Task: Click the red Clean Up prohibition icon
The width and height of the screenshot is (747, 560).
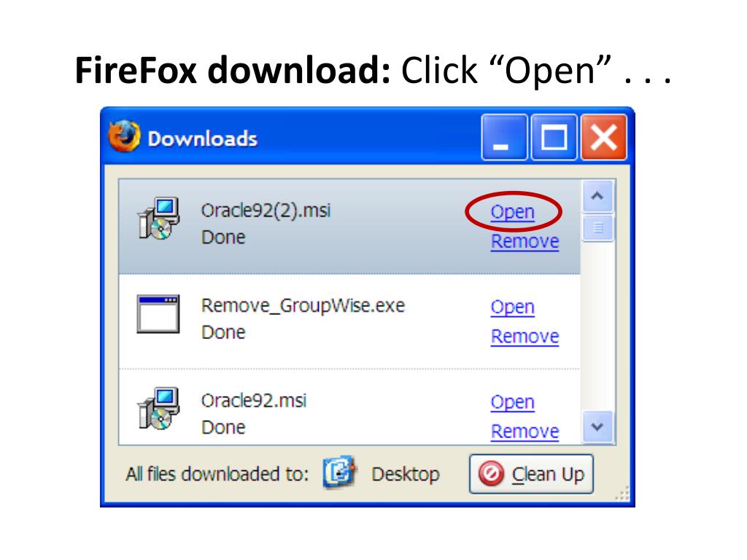Action: (x=491, y=474)
